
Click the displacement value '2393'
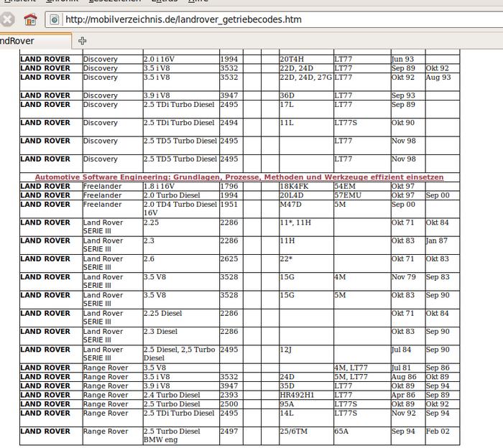point(229,395)
